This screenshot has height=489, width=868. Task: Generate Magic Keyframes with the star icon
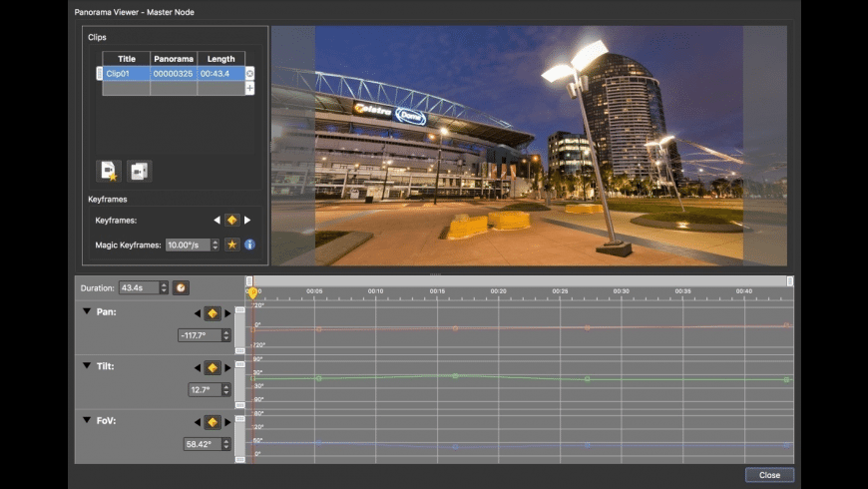click(231, 244)
